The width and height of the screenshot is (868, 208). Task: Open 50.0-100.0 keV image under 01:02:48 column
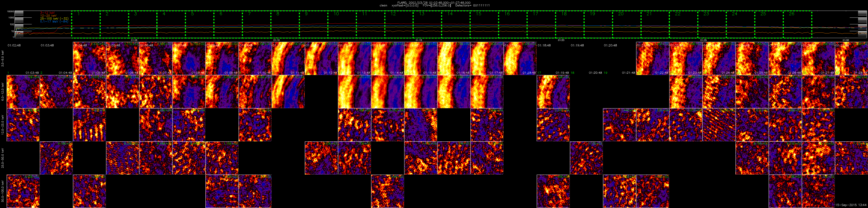click(23, 191)
